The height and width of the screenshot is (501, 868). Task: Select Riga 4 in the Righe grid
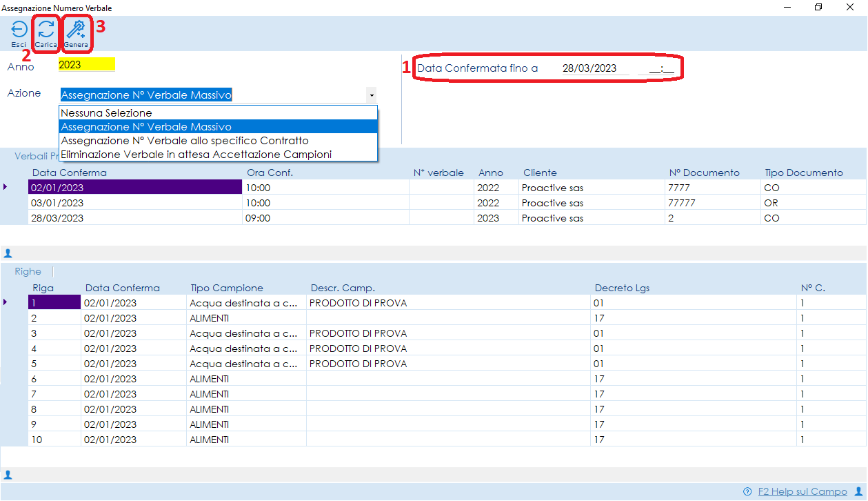(x=447, y=348)
